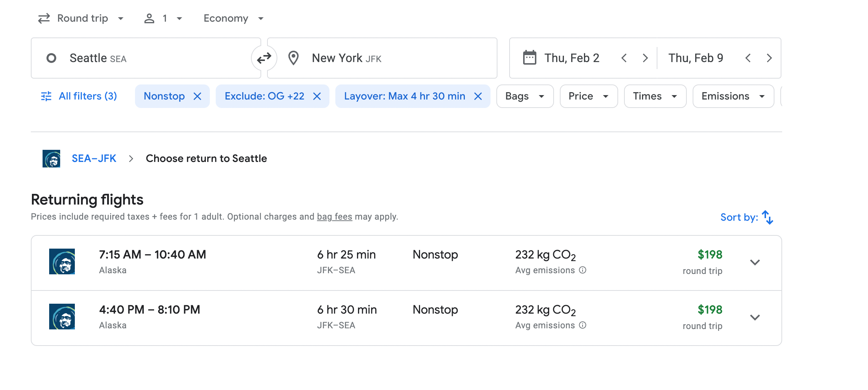
Task: Expand the 4:40 PM Alaska flight details
Action: click(x=755, y=317)
